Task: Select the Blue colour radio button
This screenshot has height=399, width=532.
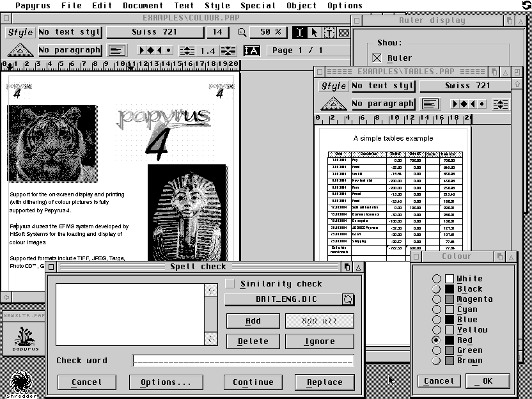Action: click(436, 319)
